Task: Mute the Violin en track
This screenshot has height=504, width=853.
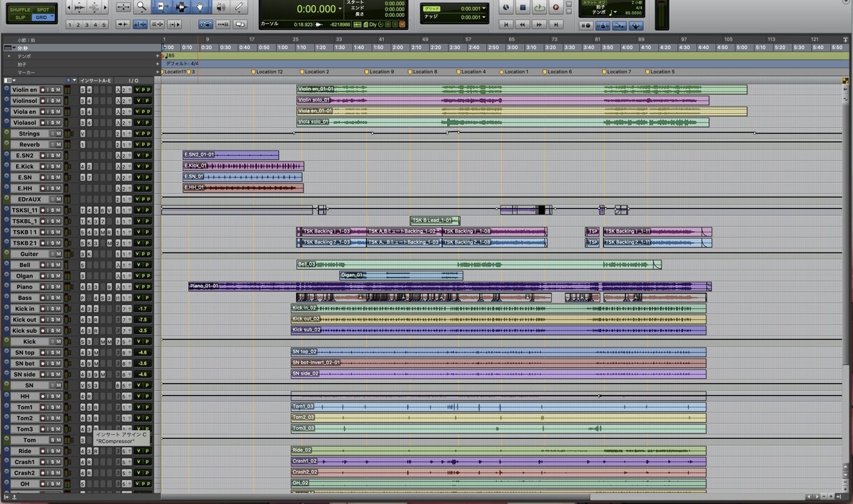Action: pos(58,90)
